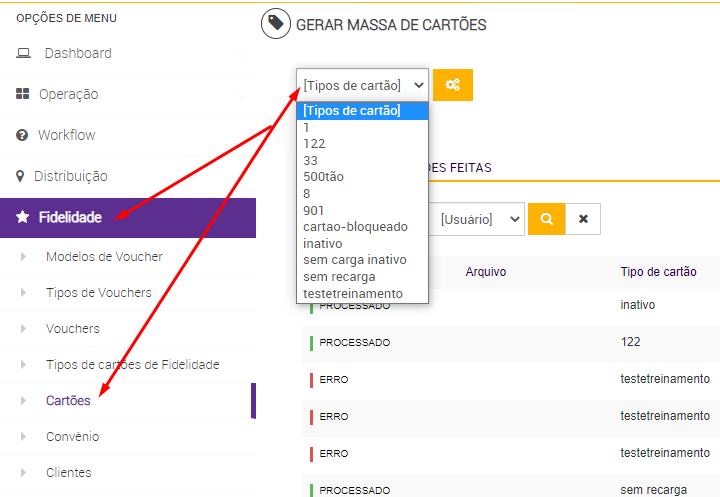Choose option 122 in the dropdown list
Image resolution: width=720 pixels, height=497 pixels.
[x=362, y=144]
